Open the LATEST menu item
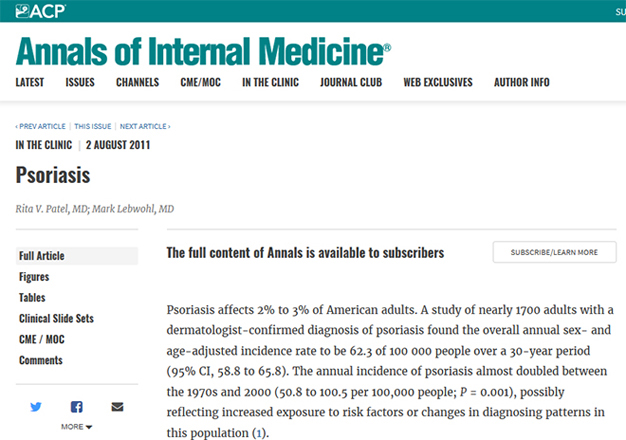Screen dimensions: 626x440 (30, 82)
